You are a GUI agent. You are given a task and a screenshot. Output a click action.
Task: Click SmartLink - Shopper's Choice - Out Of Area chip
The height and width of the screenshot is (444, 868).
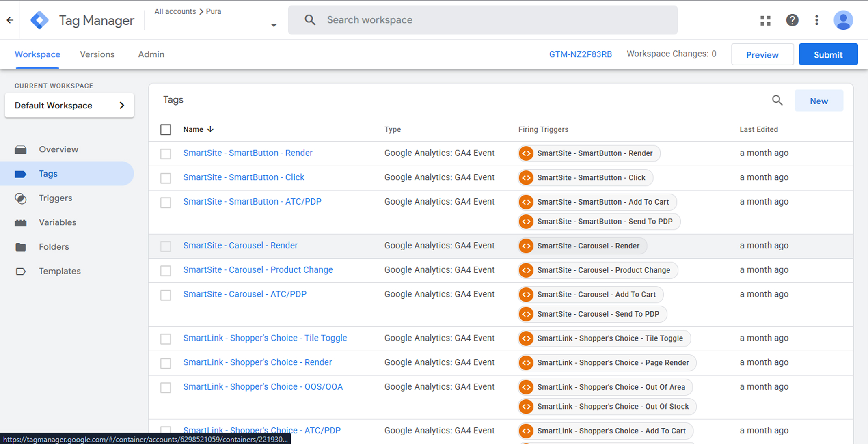tap(605, 387)
